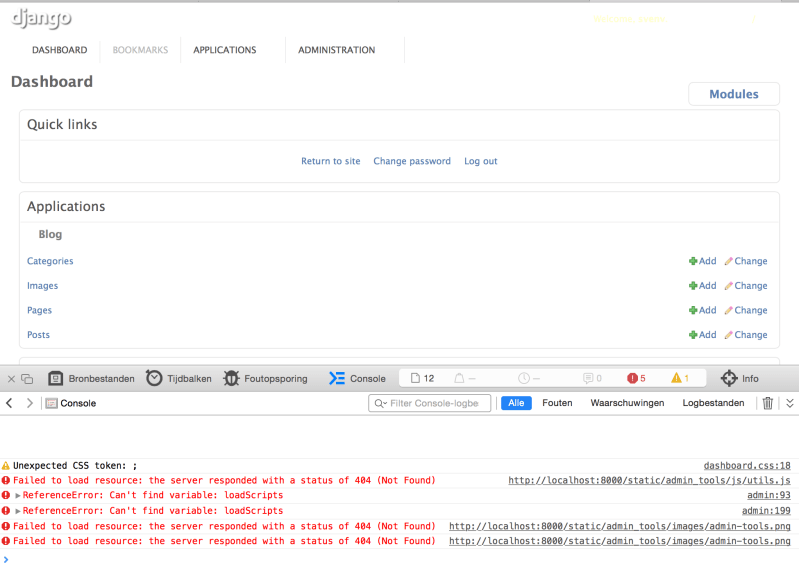Click the Change password link
The height and width of the screenshot is (572, 799).
[x=412, y=161]
